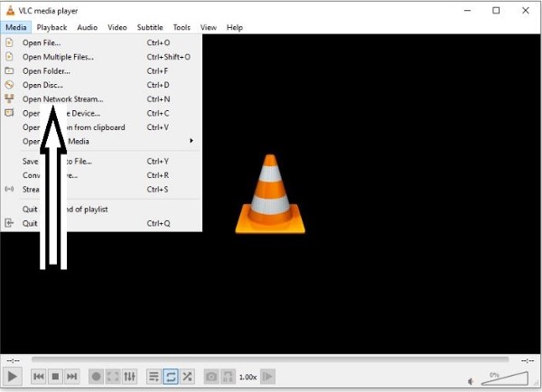The height and width of the screenshot is (392, 542).
Task: Select Save Playlist to File... entry
Action: pos(101,162)
